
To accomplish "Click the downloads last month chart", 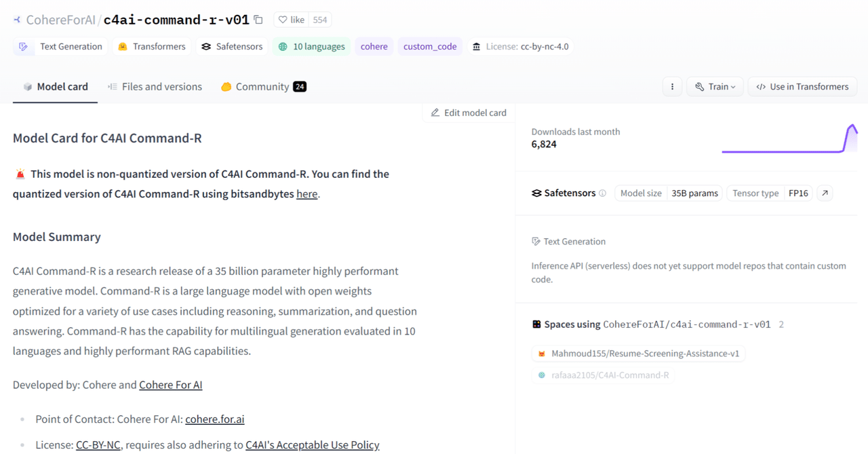I will coord(789,139).
